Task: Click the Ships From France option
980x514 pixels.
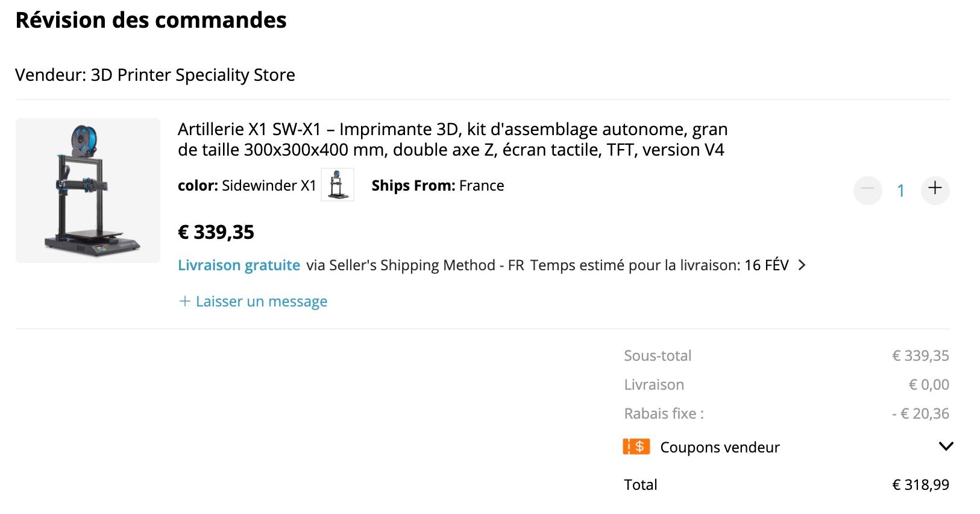Action: pyautogui.click(x=438, y=186)
